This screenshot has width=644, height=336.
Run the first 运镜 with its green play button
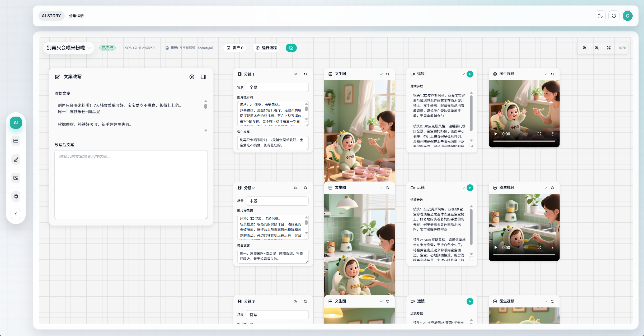470,74
